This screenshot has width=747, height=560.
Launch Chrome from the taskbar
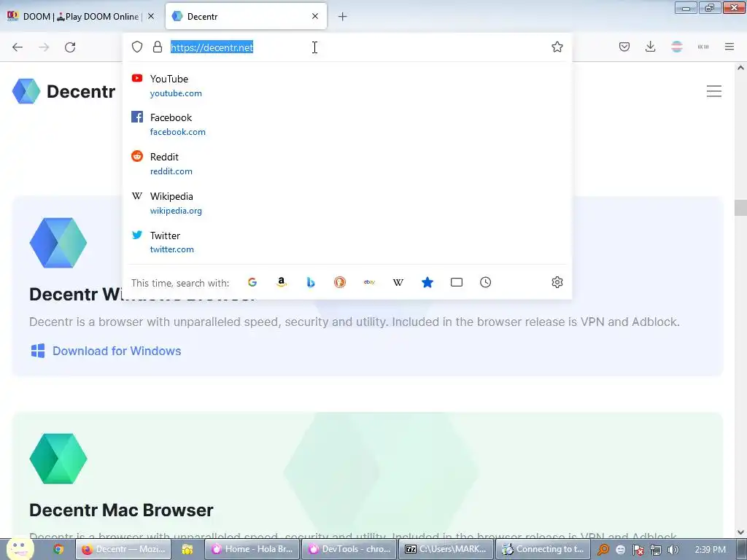pos(58,549)
